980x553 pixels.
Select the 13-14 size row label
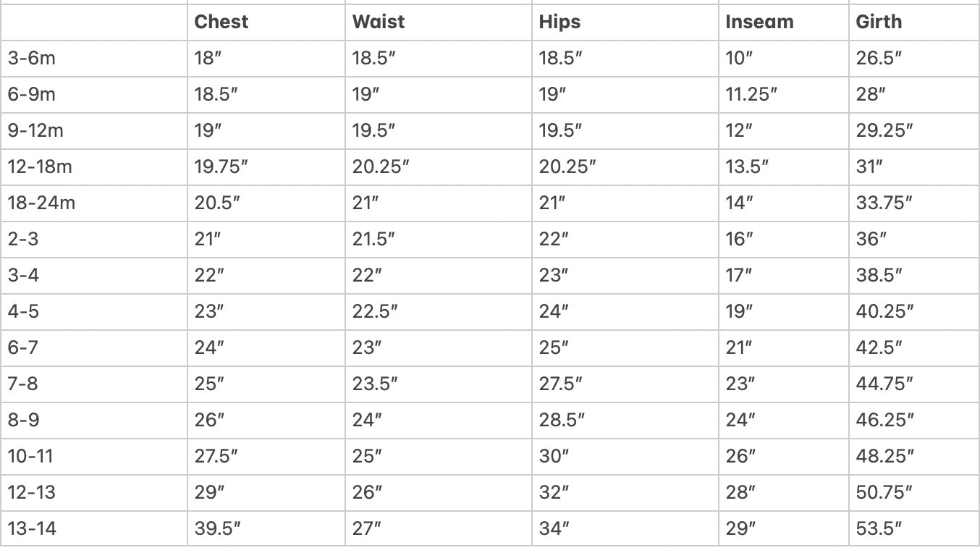[x=32, y=528]
